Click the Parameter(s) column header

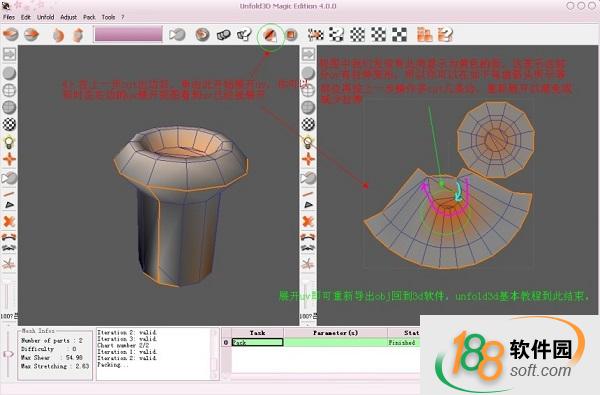(x=336, y=333)
